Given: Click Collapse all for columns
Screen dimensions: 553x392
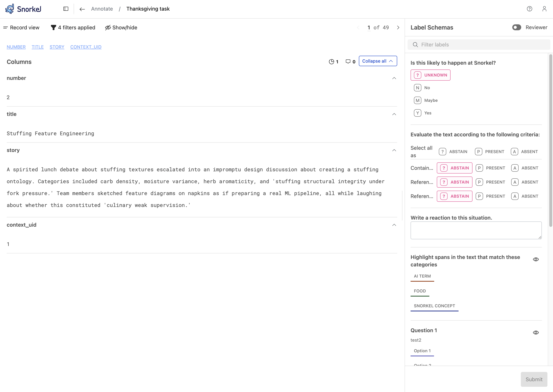Looking at the screenshot, I should coord(378,61).
